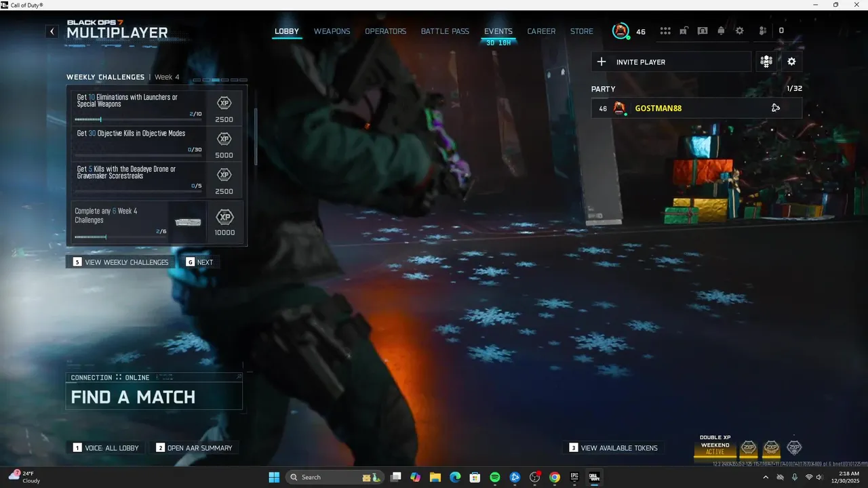Open OBS Studio from the taskbar
Screen dimensions: 868x488
point(535,477)
